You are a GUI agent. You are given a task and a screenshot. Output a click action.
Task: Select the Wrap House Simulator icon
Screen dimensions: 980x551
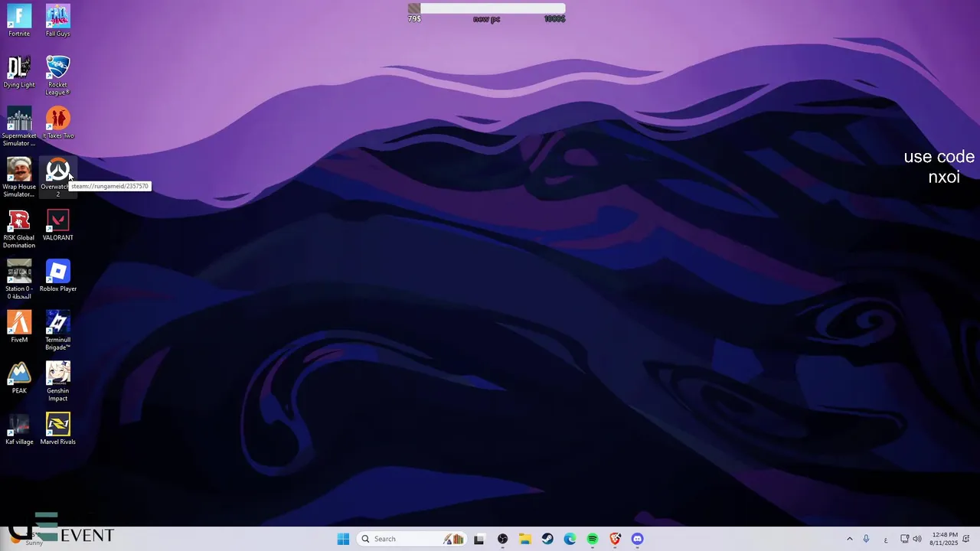[x=19, y=178]
